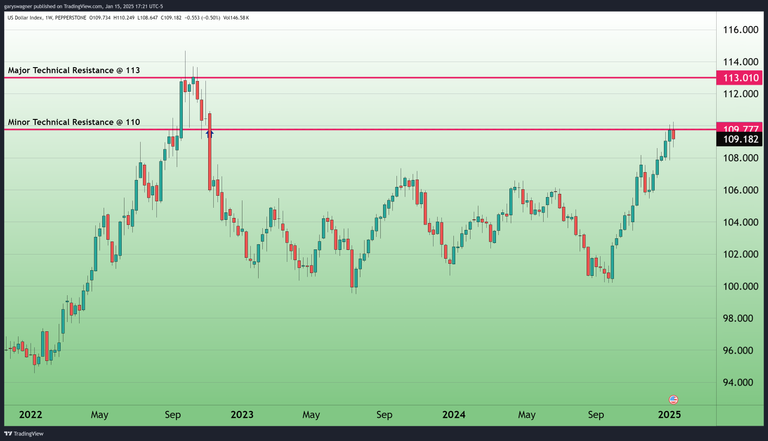Click the tall candle wick peak near 114.7
The width and height of the screenshot is (768, 441).
coord(185,52)
